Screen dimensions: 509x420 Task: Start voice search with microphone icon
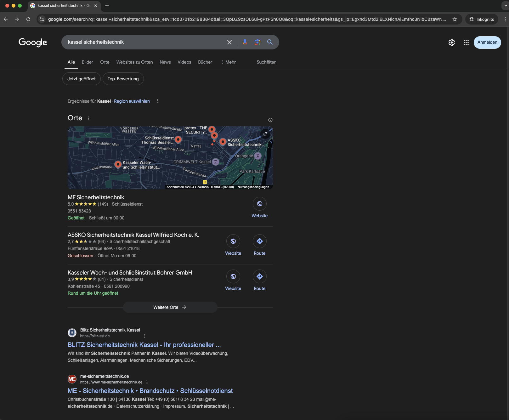[x=245, y=42]
